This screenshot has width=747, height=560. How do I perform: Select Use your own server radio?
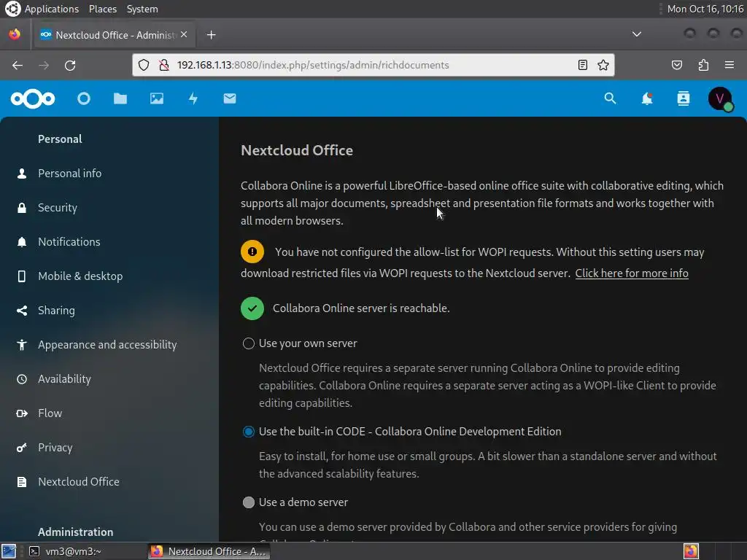[x=249, y=343]
